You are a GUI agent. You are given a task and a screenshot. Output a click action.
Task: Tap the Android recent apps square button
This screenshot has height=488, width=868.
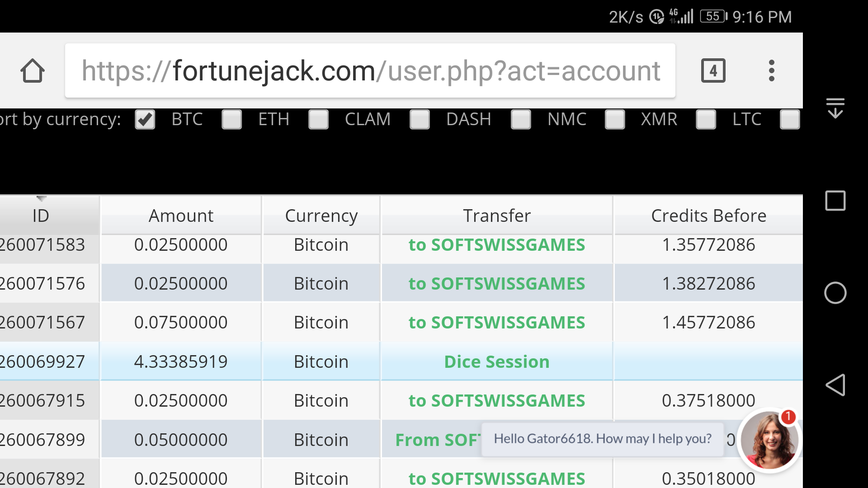click(835, 201)
